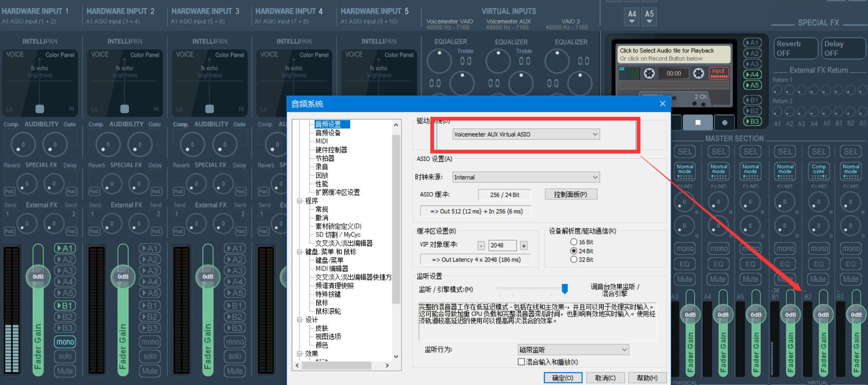Image resolution: width=868 pixels, height=385 pixels.
Task: Disable A1 routing on Hardware Input 1
Action: tap(65, 248)
